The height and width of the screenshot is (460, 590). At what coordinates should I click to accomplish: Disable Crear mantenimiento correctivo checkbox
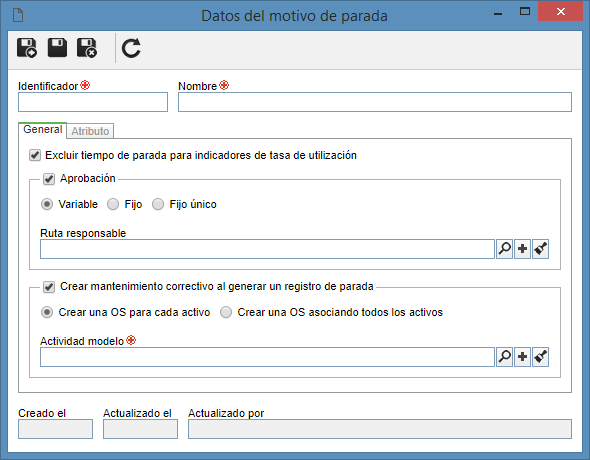click(x=49, y=287)
